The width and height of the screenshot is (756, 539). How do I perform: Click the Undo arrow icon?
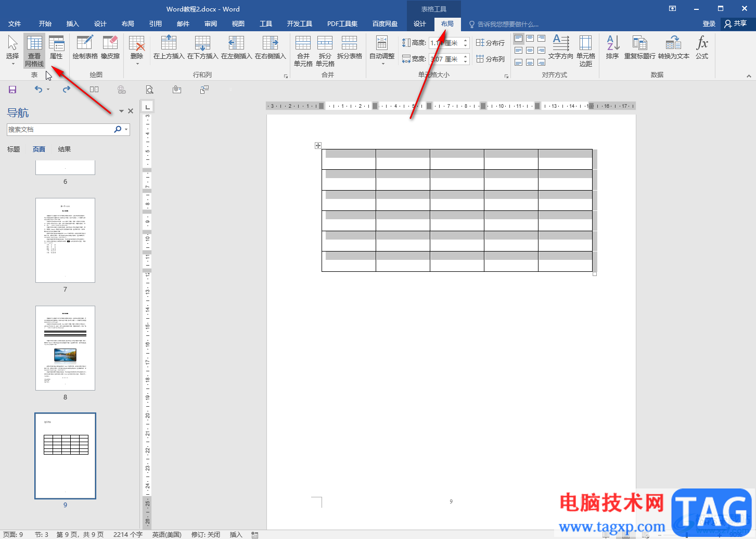38,90
